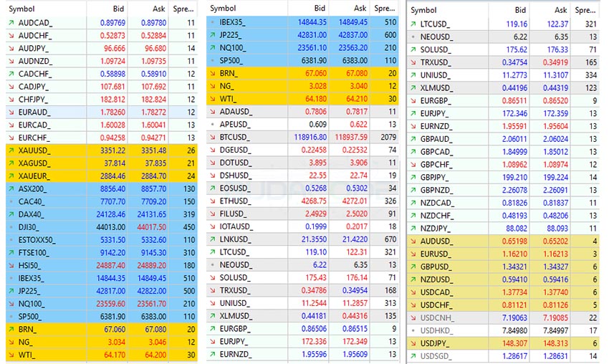Select the FILUSD_ symbol name
This screenshot has width=609, height=364.
pos(233,214)
